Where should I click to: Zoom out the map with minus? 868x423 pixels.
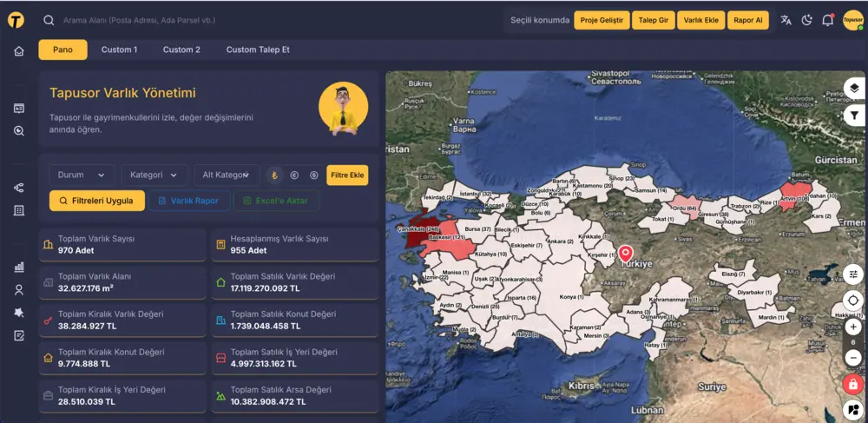[853, 358]
